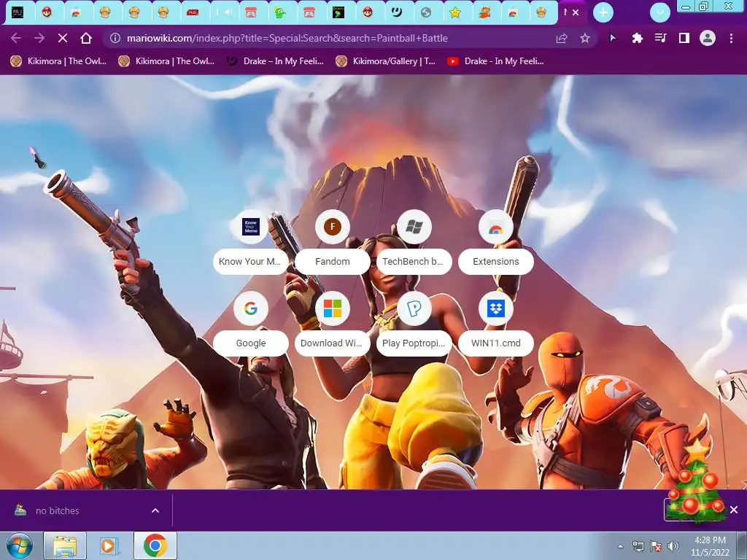Screen dimensions: 747x560
Task: Stop loading the page with the X button
Action: pyautogui.click(x=63, y=38)
